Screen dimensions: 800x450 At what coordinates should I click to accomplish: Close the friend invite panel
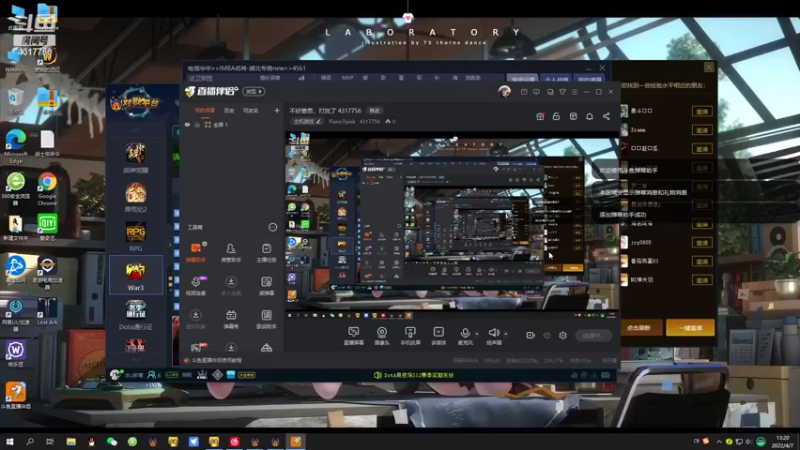[709, 67]
